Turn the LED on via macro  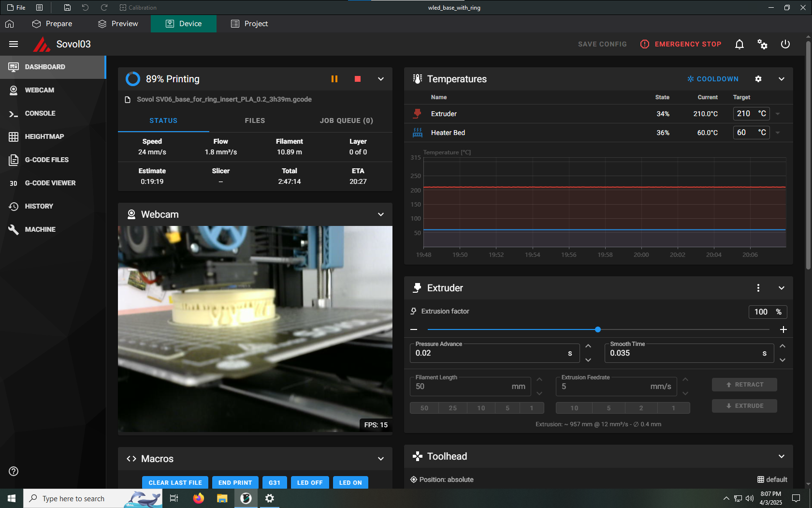pos(350,482)
